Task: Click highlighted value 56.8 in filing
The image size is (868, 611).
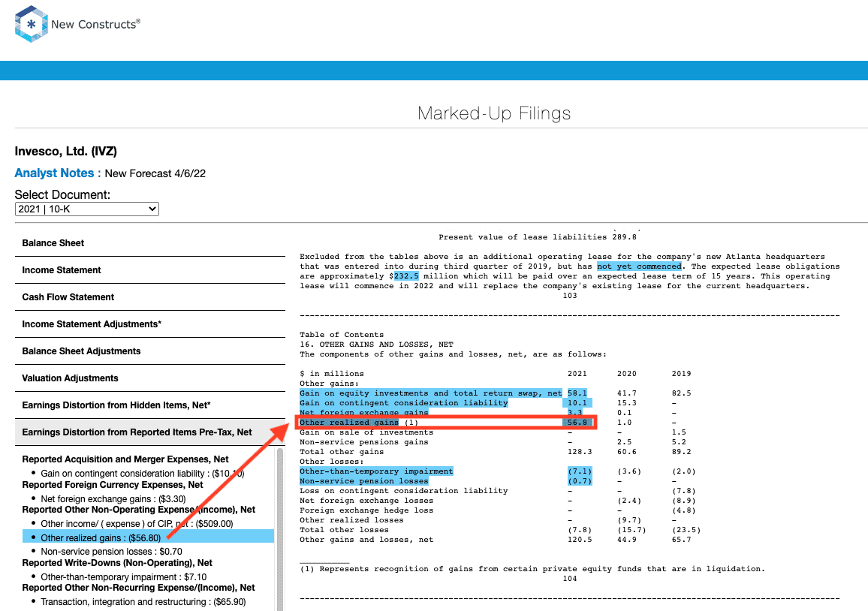Action: 579,423
